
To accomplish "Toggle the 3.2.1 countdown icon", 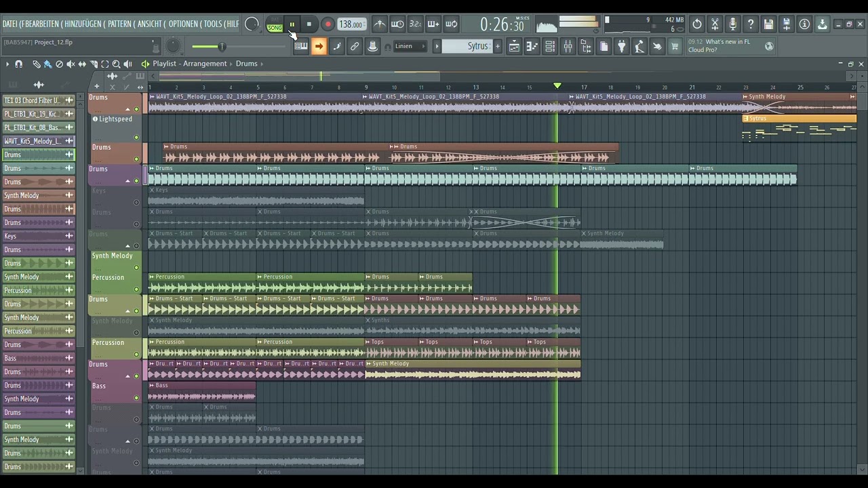I will click(x=415, y=24).
